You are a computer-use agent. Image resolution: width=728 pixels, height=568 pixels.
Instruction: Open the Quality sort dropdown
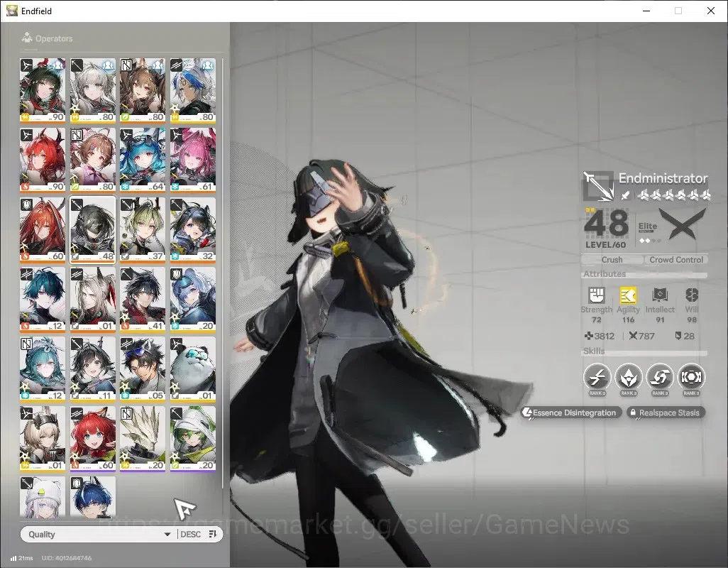[99, 534]
